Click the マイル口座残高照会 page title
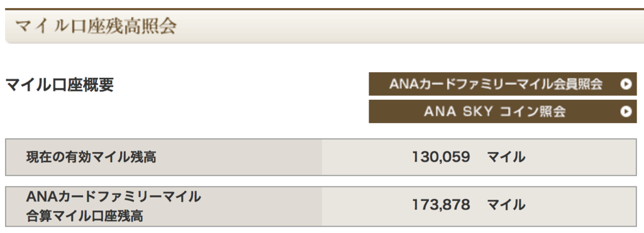The image size is (644, 233). point(96,26)
